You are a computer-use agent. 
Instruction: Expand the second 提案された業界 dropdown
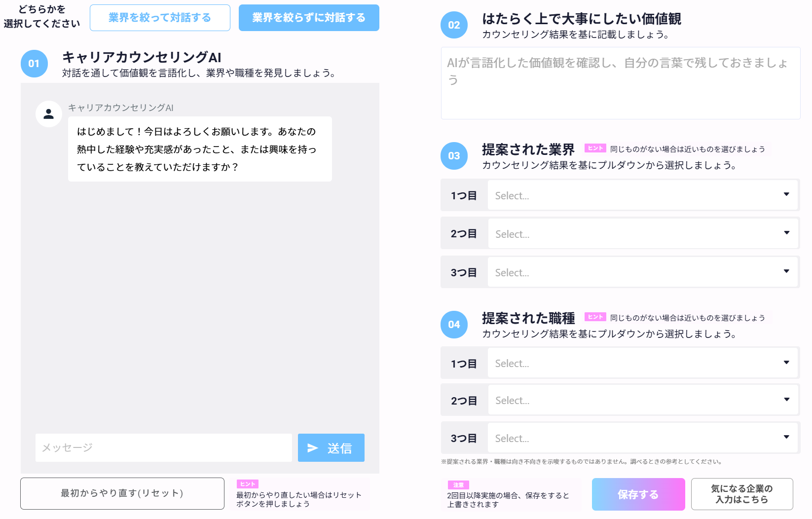point(642,234)
